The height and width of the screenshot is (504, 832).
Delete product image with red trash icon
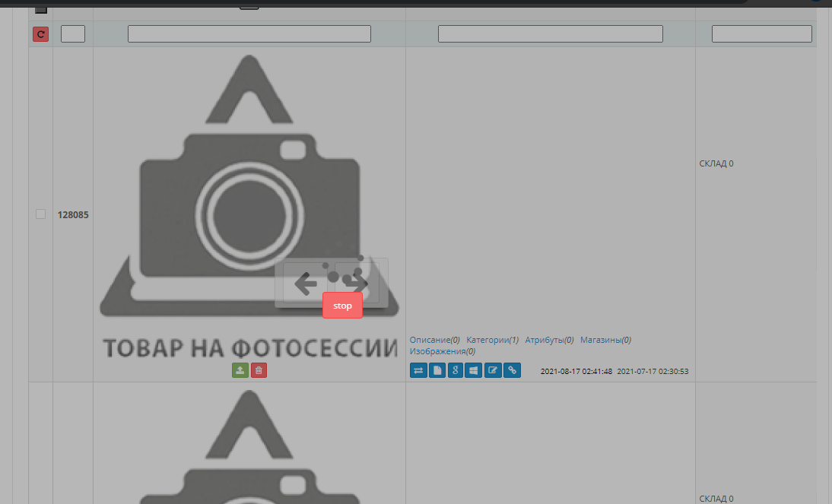259,370
